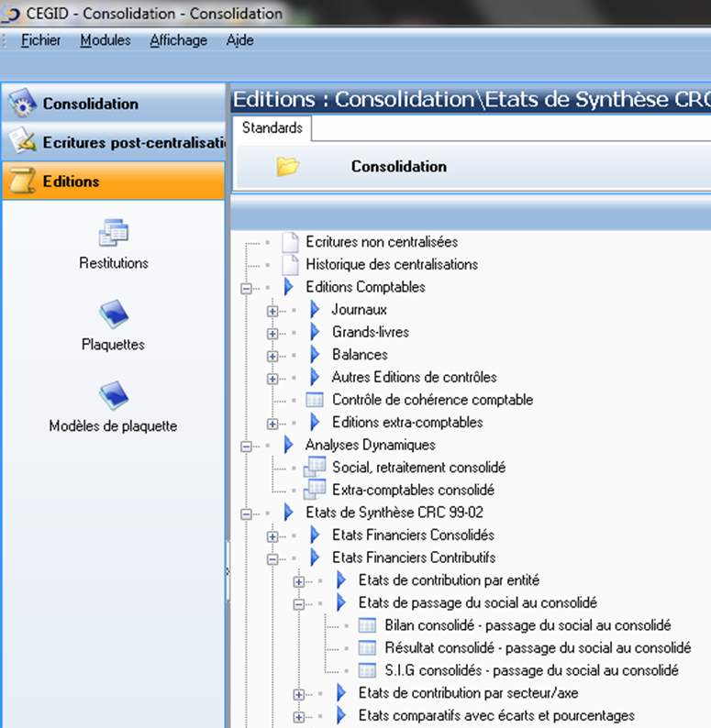The image size is (711, 728).
Task: Click the Consolidation gear icon in sidebar
Action: point(22,103)
